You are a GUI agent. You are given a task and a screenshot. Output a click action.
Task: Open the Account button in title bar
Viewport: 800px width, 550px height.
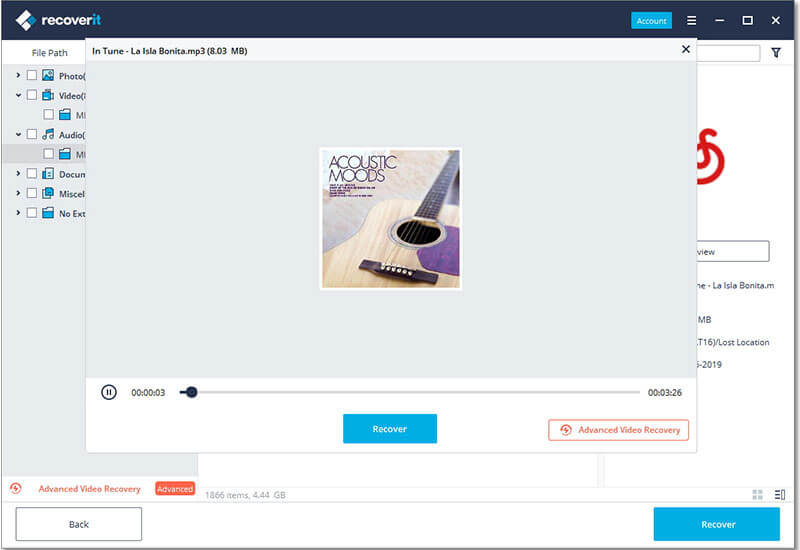[x=651, y=20]
